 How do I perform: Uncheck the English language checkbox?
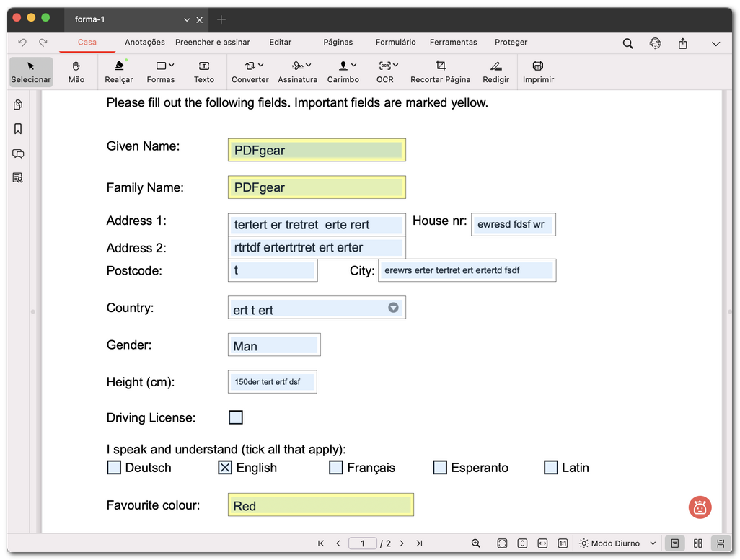pyautogui.click(x=225, y=468)
